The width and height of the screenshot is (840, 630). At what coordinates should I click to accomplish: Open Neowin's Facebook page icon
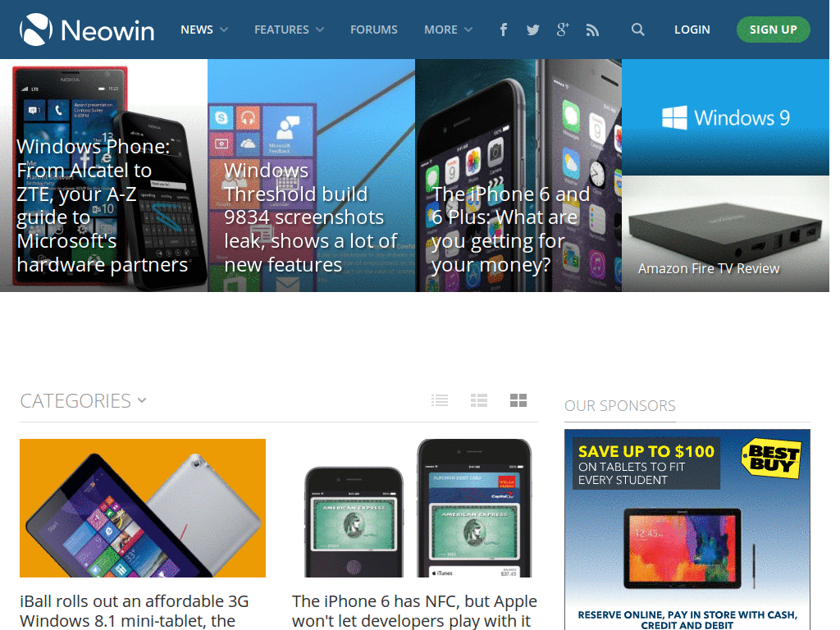pos(503,30)
